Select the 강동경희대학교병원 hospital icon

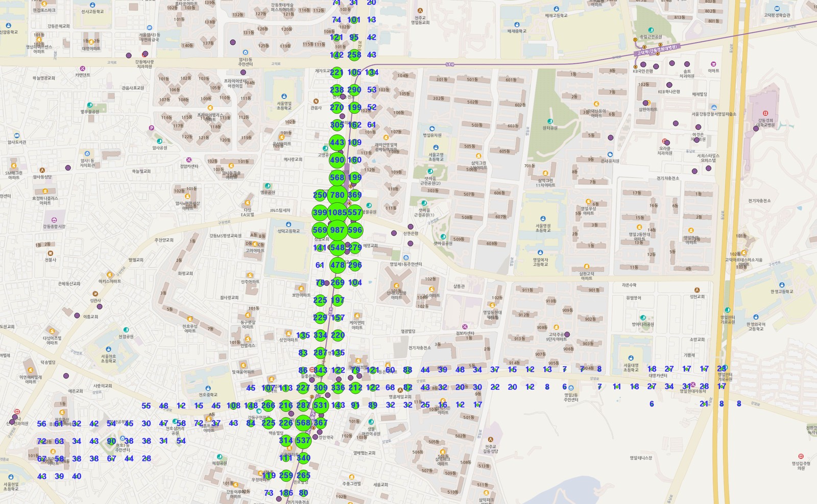[765, 113]
